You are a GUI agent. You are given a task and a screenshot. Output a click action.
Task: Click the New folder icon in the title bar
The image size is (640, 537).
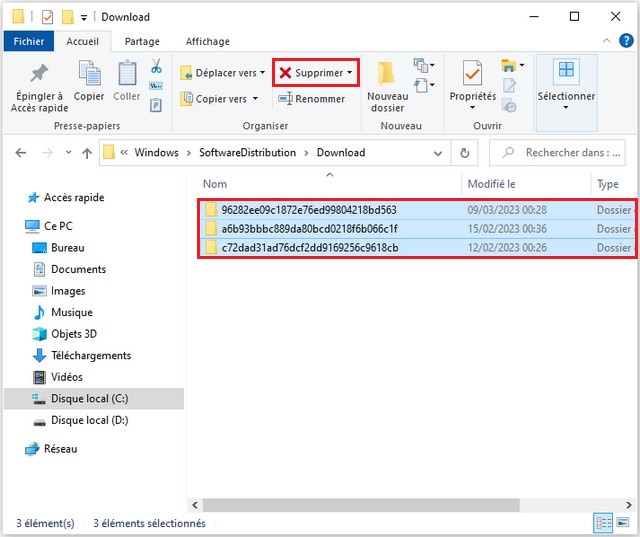(67, 17)
